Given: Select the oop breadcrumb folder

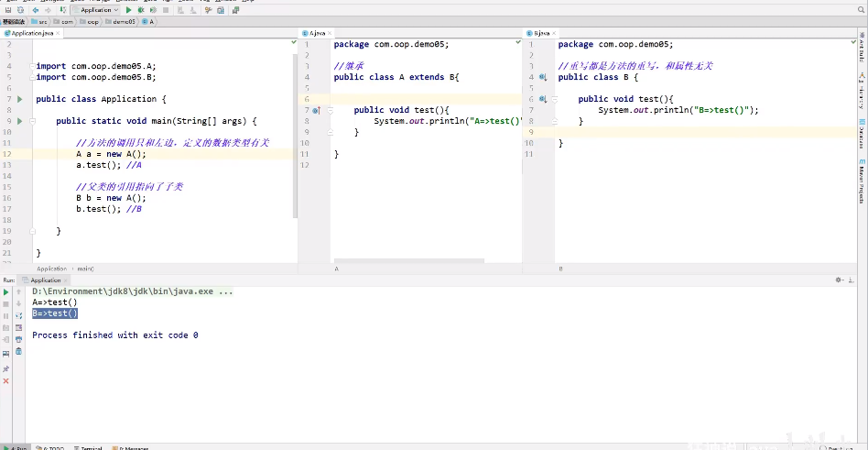Looking at the screenshot, I should point(90,22).
